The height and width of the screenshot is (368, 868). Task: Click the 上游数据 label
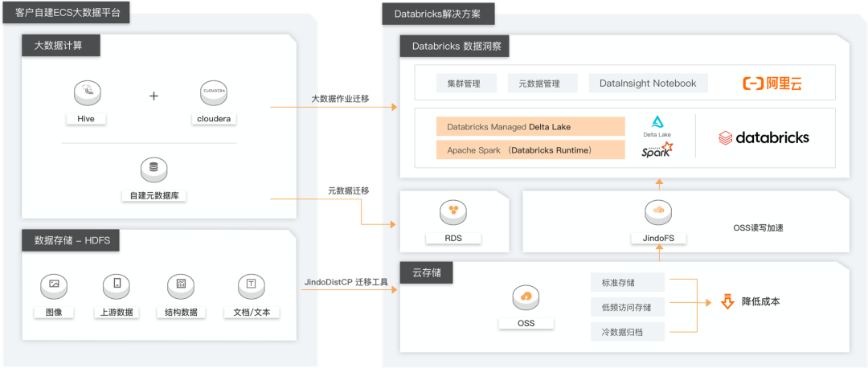pyautogui.click(x=117, y=312)
